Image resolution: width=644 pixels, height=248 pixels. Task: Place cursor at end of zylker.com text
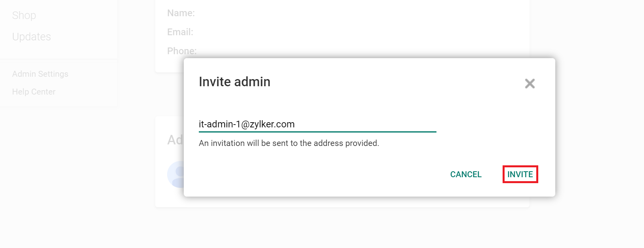(295, 124)
